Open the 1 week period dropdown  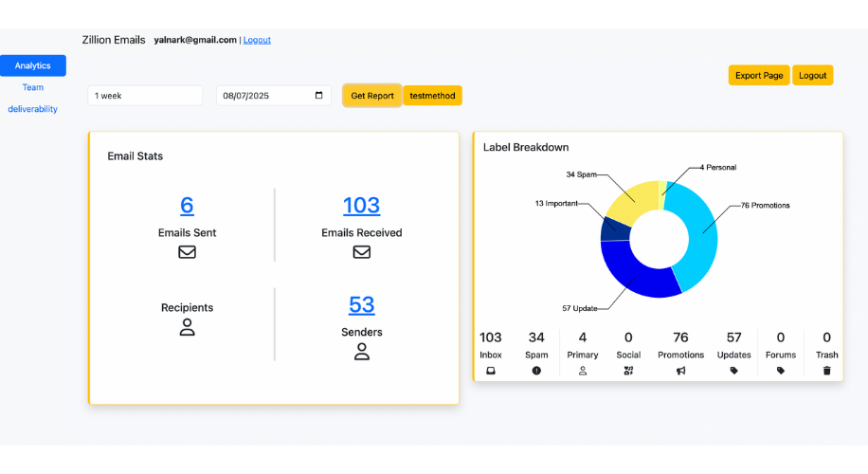point(145,96)
